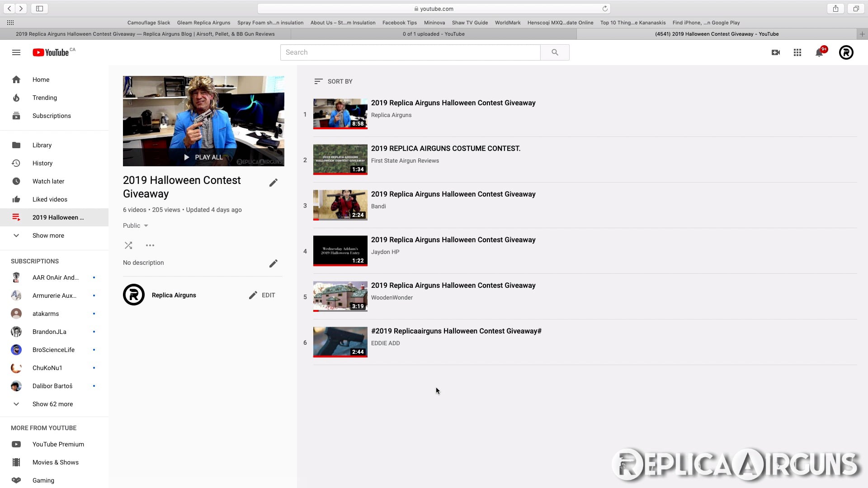Open the EDDIE ADD video title
868x488 pixels.
click(x=456, y=331)
